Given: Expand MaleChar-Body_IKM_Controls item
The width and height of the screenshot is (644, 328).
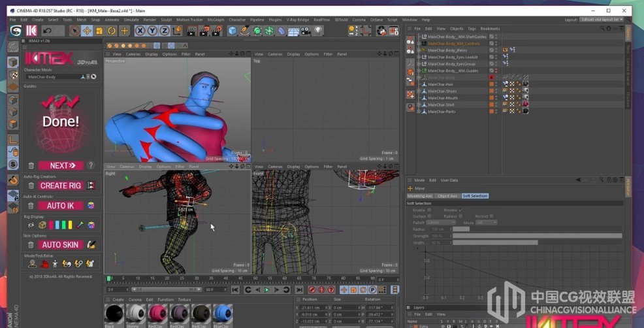Looking at the screenshot, I should tap(419, 44).
